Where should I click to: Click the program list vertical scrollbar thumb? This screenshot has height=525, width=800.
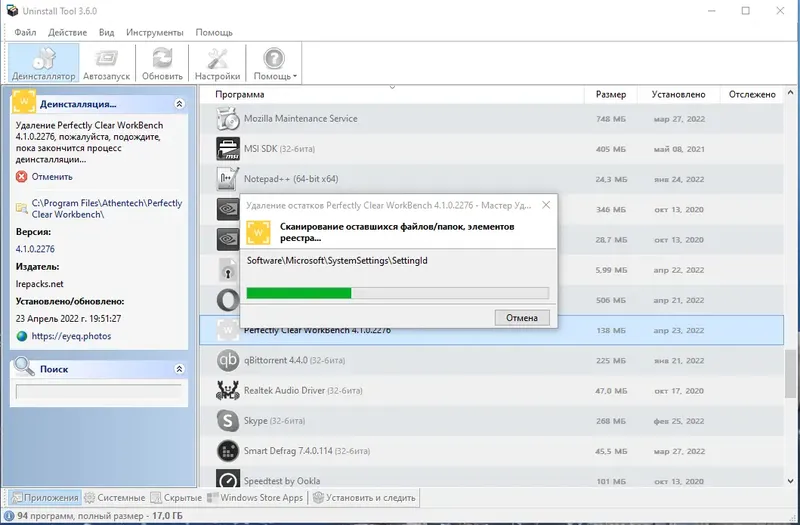[x=790, y=373]
